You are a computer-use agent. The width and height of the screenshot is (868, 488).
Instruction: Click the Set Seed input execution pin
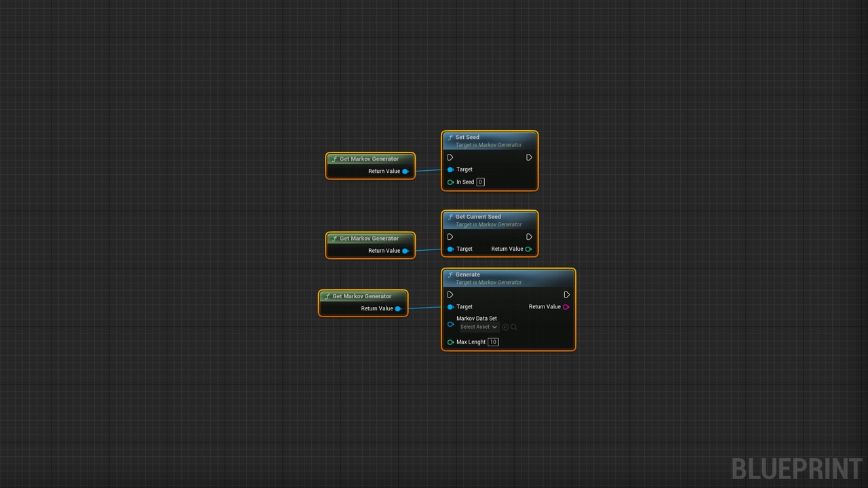(450, 157)
